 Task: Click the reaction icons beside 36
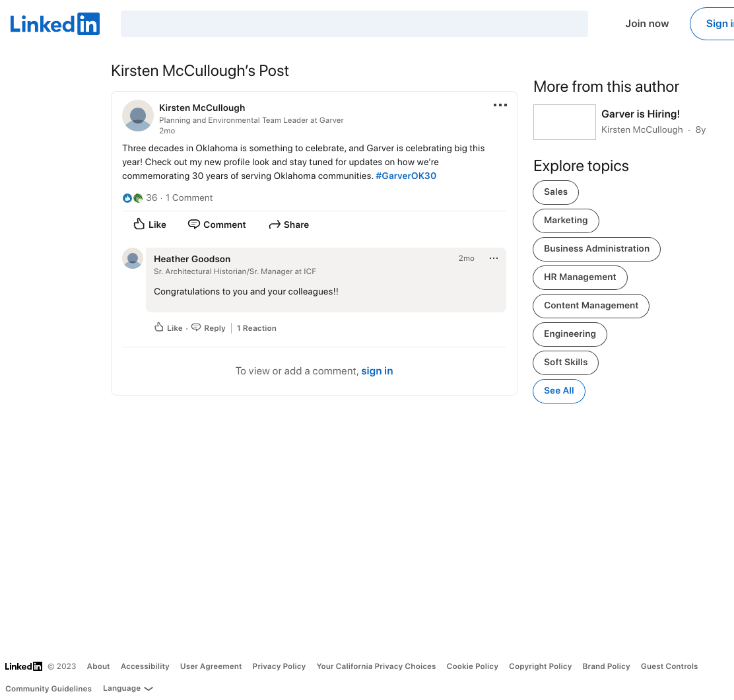133,198
